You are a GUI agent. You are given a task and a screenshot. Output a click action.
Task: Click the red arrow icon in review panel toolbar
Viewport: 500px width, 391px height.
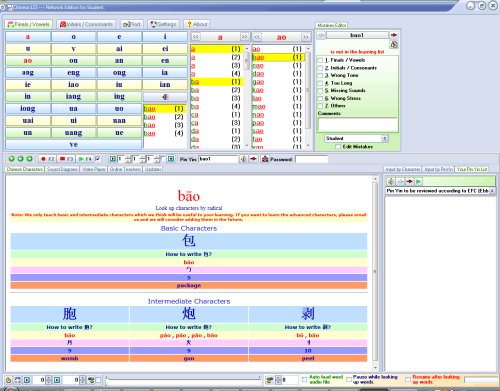click(x=410, y=181)
